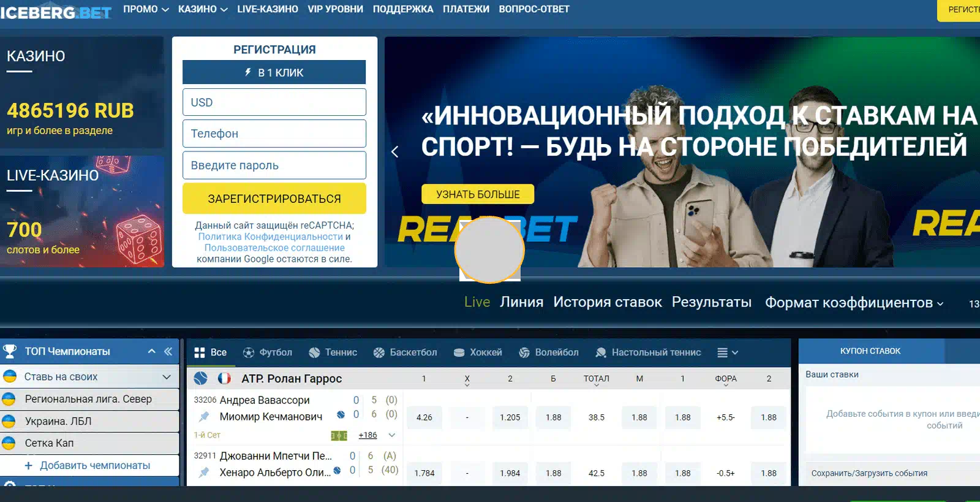Open the ПОДДЕРЖКА menu item
Viewport: 980px width, 502px height.
pyautogui.click(x=403, y=9)
